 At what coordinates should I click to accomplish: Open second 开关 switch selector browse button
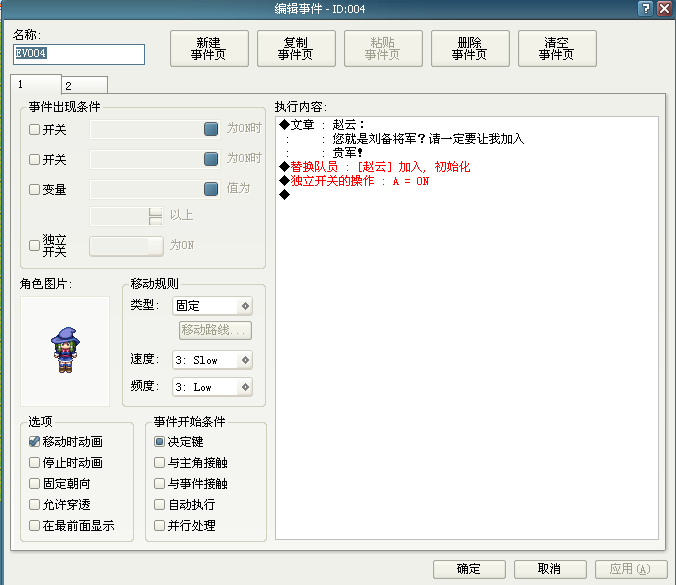pos(211,159)
